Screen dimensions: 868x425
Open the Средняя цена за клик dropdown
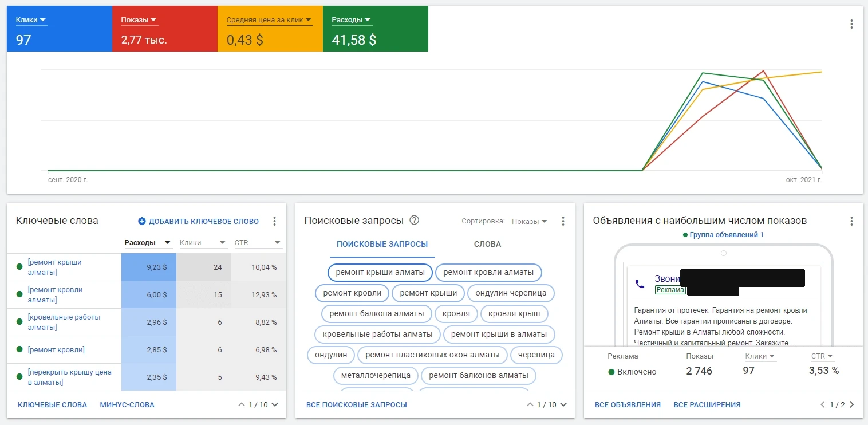(x=269, y=20)
